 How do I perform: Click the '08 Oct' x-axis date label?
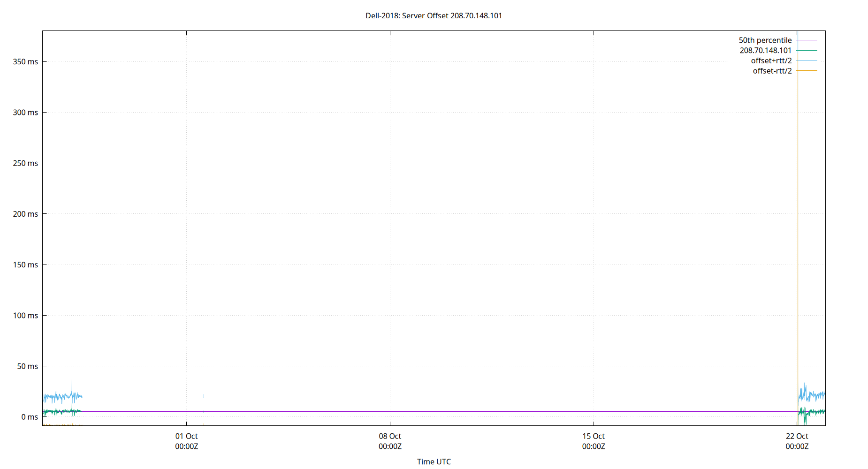click(x=390, y=436)
